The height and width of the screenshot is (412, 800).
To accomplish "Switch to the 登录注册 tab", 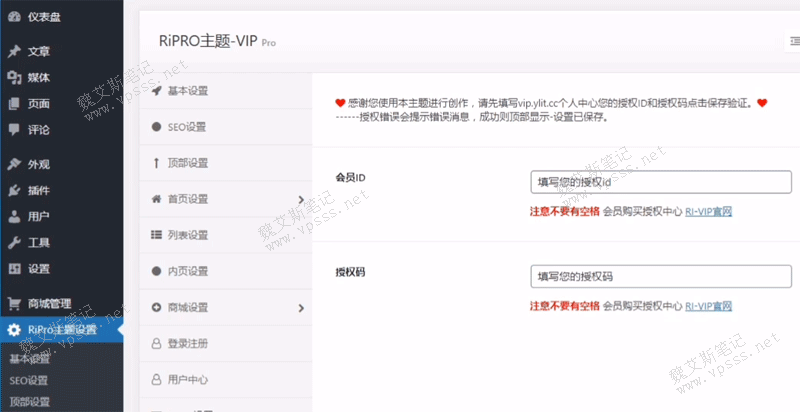I will (226, 344).
